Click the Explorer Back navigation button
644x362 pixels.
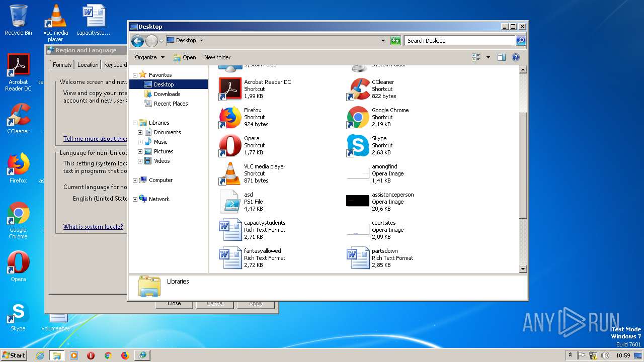tap(137, 41)
